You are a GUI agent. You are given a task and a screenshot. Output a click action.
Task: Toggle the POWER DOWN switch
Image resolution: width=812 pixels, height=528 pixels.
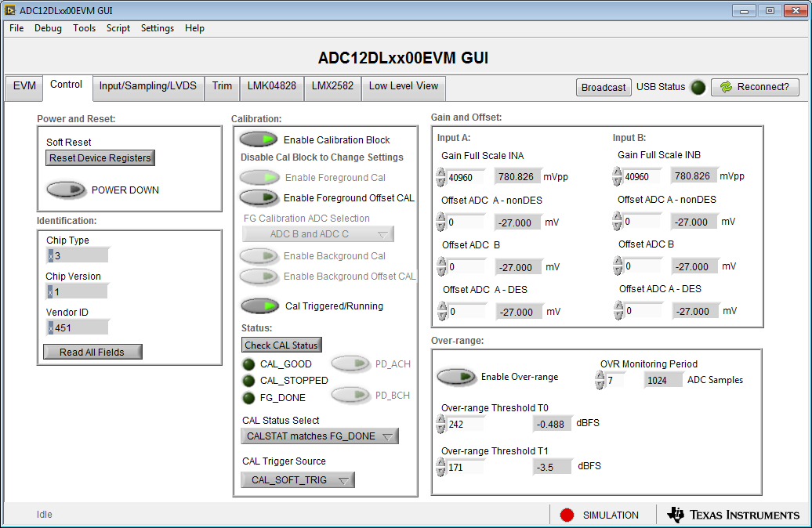(67, 190)
